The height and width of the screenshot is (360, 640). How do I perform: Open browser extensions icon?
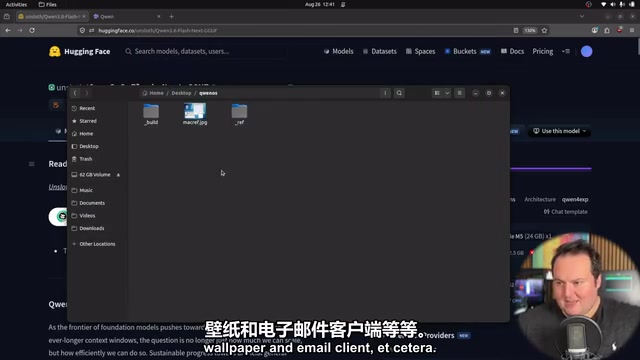click(607, 30)
